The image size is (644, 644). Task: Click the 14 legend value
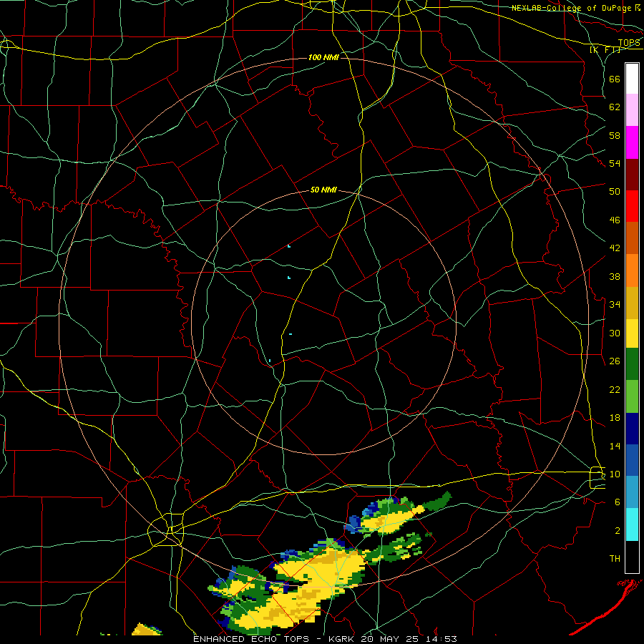pos(615,446)
